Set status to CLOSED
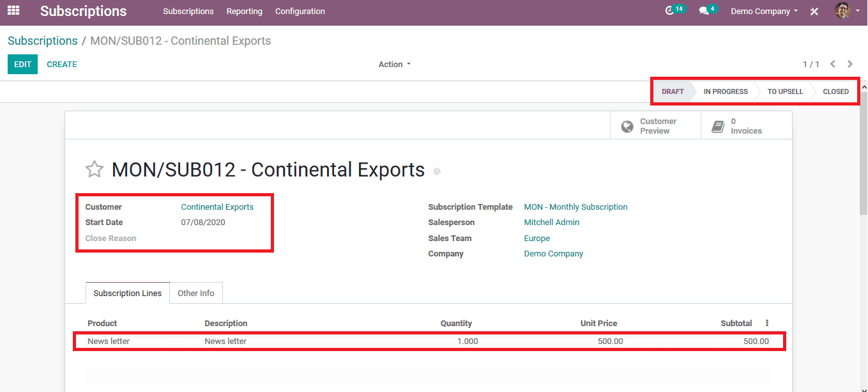Screen dimensions: 868x392 point(835,91)
